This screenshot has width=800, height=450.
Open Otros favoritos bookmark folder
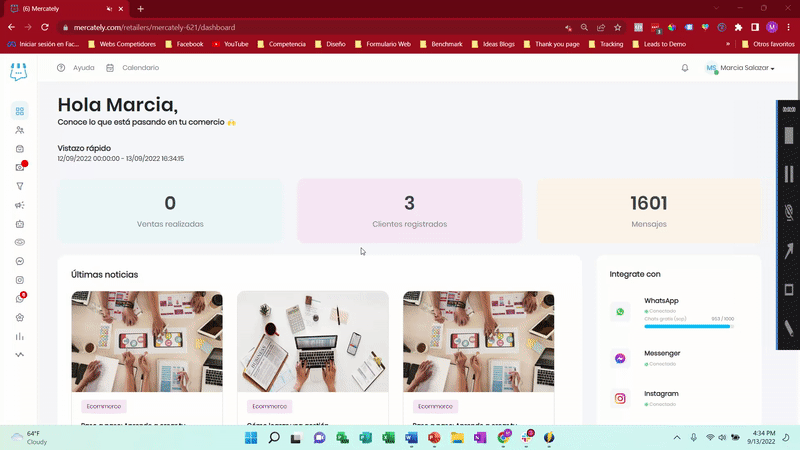tap(768, 44)
